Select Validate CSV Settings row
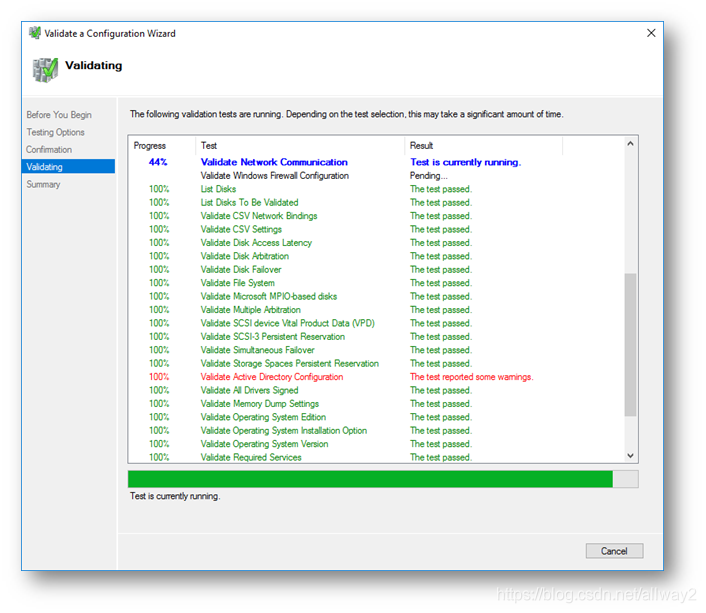 [376, 229]
